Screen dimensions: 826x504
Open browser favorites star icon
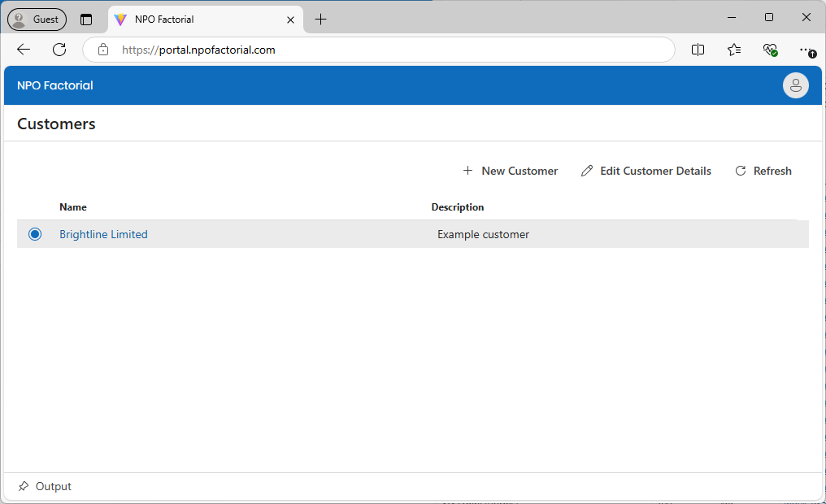[734, 50]
